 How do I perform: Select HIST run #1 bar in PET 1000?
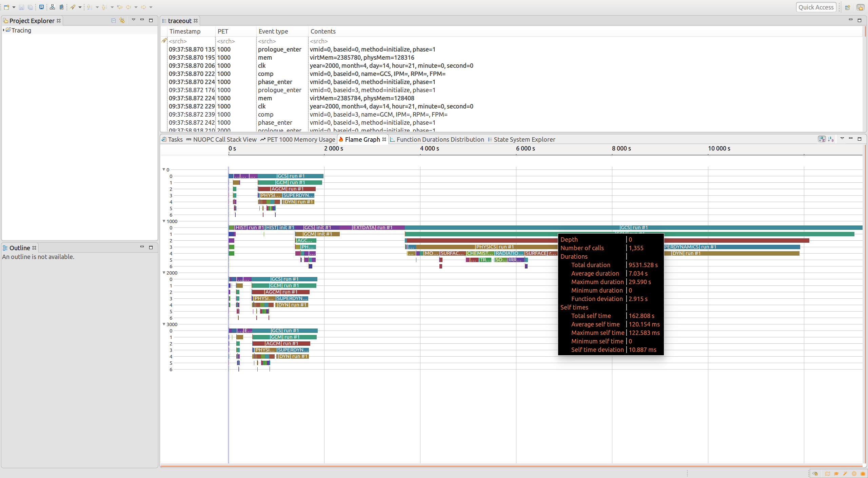click(250, 227)
